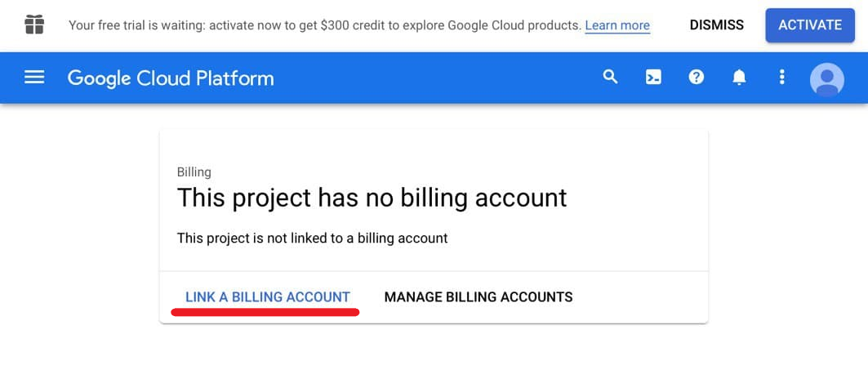868x370 pixels.
Task: Open the three-dot more options menu
Action: coord(781,77)
